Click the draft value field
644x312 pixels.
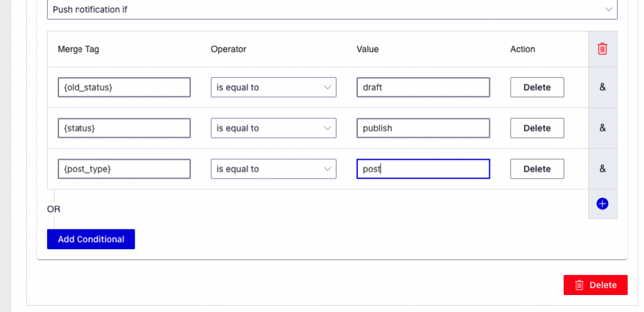tap(423, 87)
